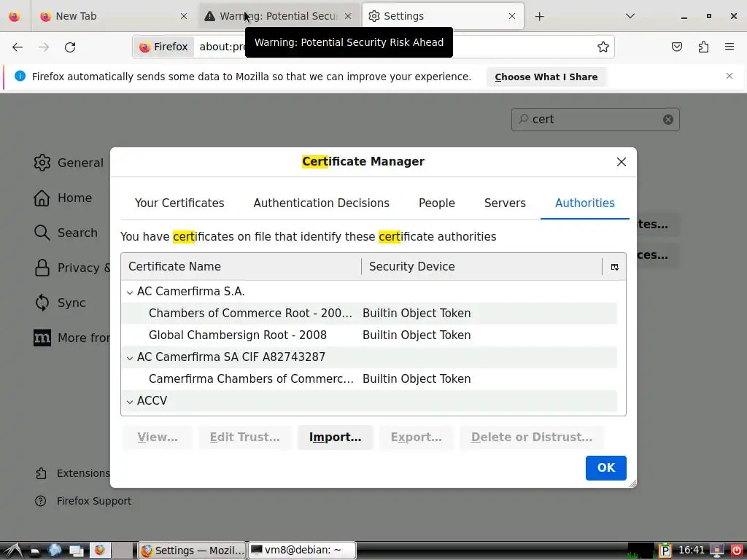Switch to the Warning: Potential Security Risk tab

(279, 16)
